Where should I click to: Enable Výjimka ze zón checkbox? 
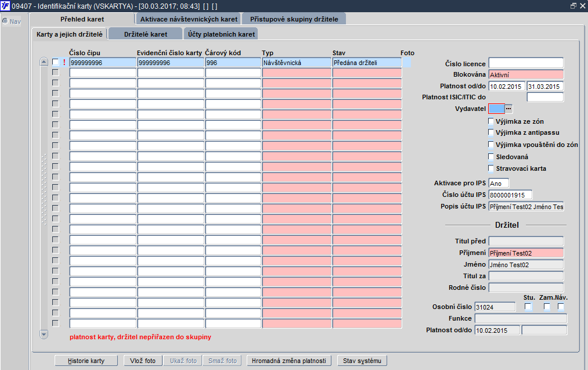point(491,121)
